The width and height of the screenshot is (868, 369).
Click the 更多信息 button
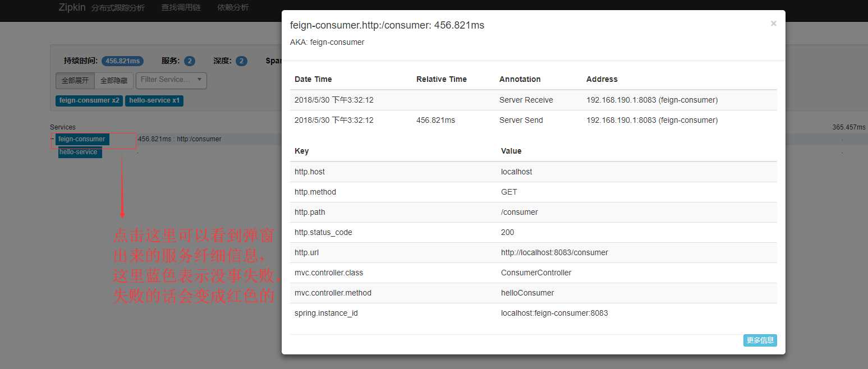[x=760, y=340]
